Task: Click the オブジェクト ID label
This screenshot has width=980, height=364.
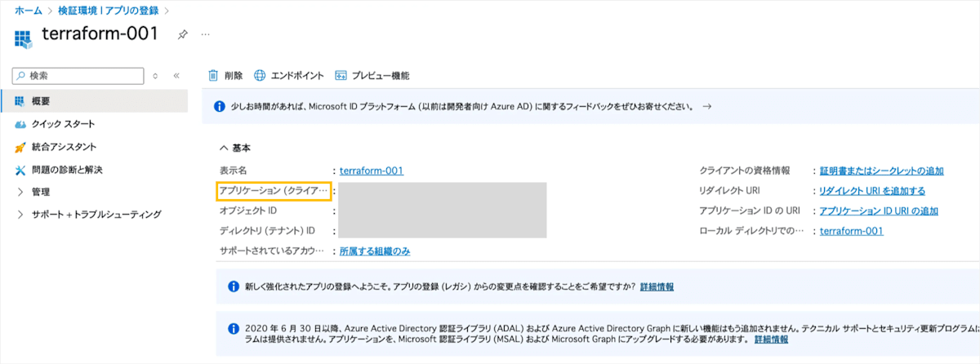Action: 248,211
